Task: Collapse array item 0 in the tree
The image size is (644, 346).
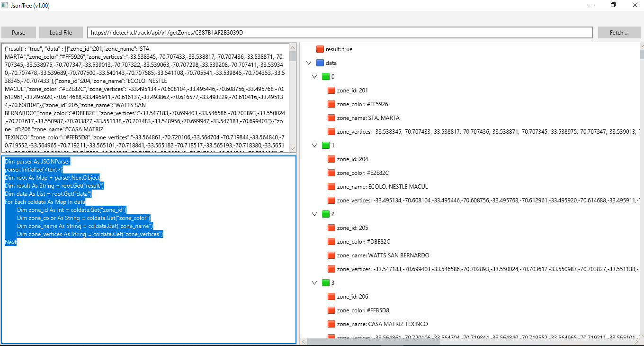Action: 315,77
